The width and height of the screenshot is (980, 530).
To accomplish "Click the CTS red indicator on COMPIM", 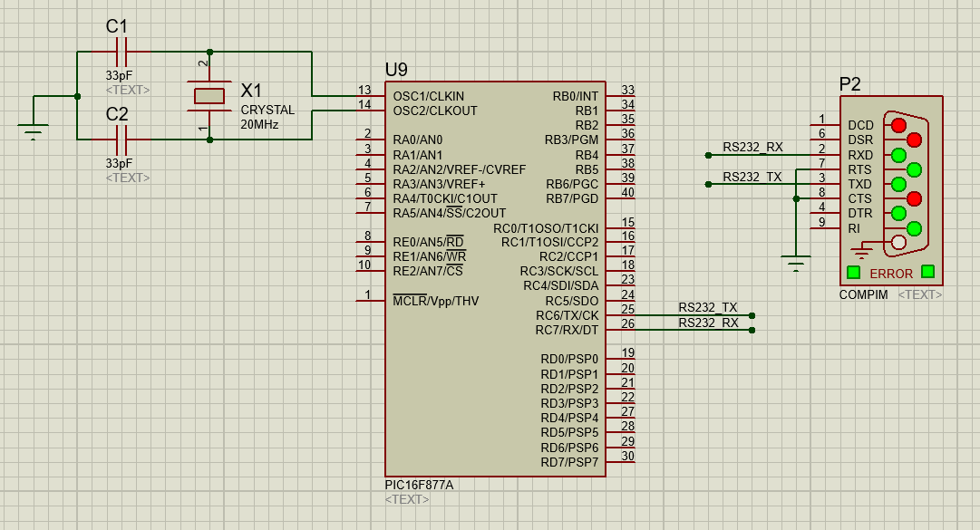I will pyautogui.click(x=914, y=198).
